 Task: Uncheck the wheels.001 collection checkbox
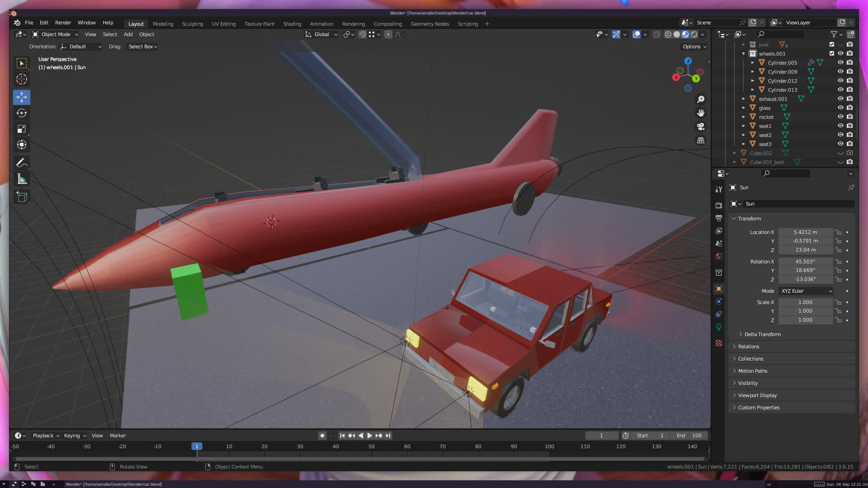tap(831, 53)
